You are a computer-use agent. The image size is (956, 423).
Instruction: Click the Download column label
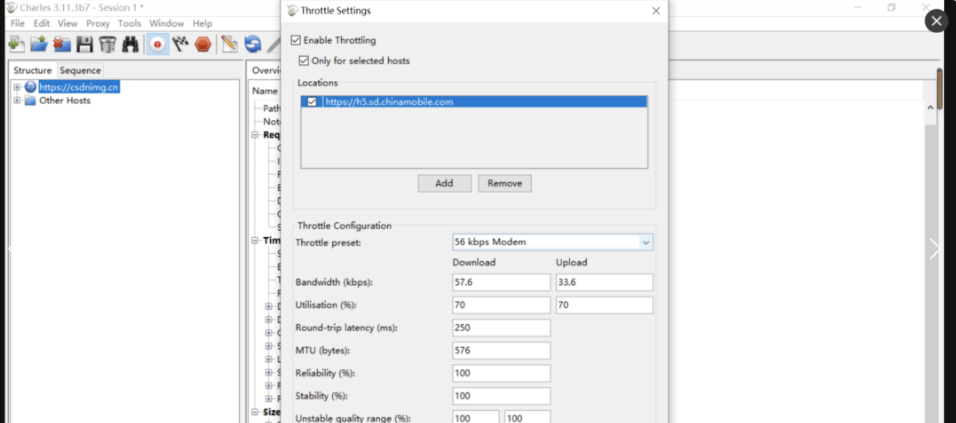pos(474,262)
